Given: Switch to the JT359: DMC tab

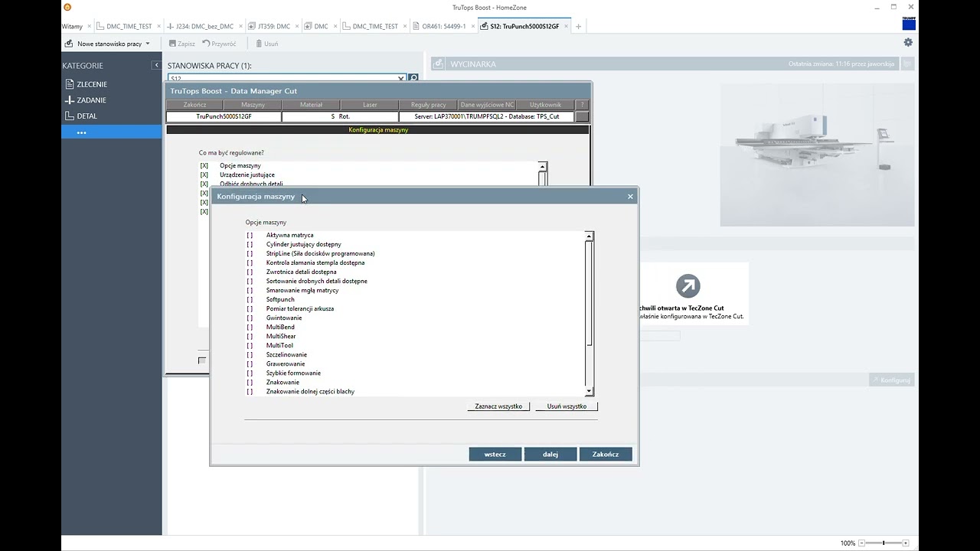Looking at the screenshot, I should (x=273, y=26).
